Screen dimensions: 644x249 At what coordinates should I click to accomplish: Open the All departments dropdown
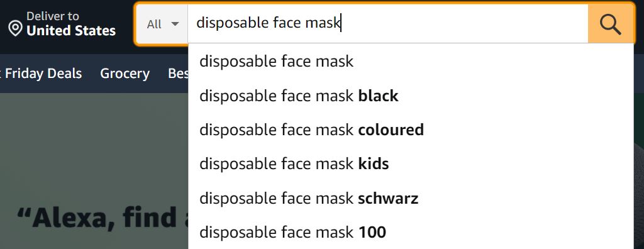(162, 24)
